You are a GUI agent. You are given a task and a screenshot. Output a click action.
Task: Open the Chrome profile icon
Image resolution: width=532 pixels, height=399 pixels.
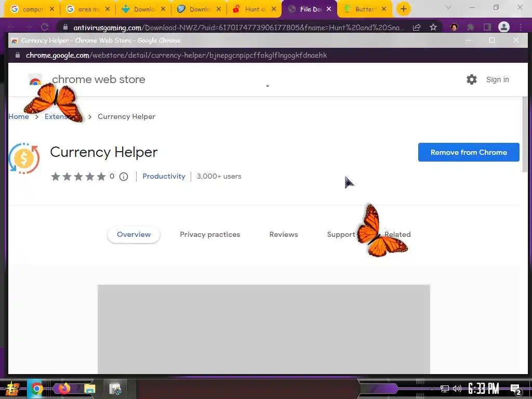point(504,27)
